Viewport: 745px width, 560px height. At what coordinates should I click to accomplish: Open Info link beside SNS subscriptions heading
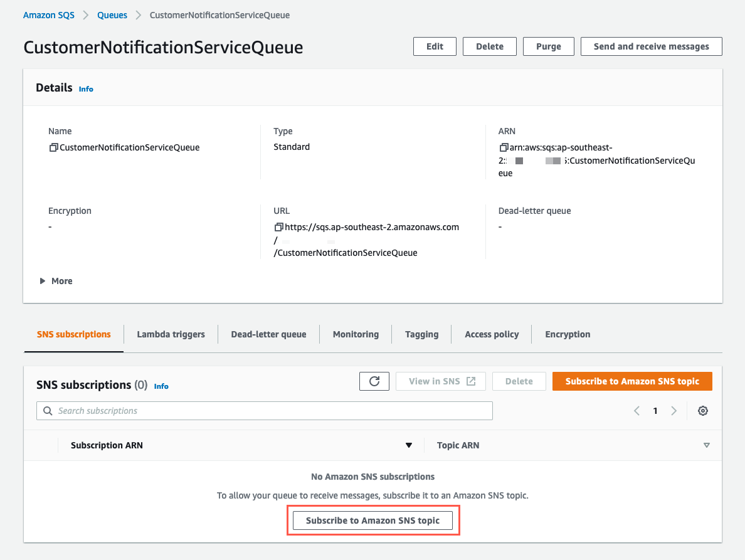click(161, 387)
